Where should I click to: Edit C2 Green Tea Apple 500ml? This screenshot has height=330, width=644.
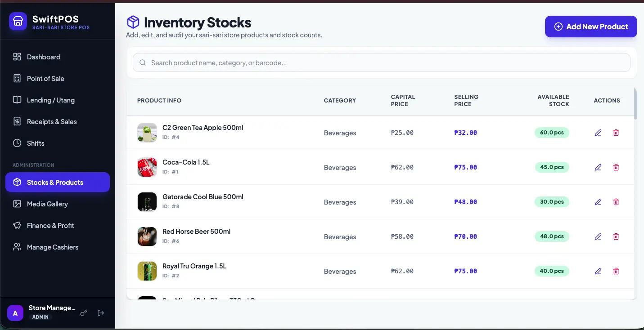[x=598, y=133]
